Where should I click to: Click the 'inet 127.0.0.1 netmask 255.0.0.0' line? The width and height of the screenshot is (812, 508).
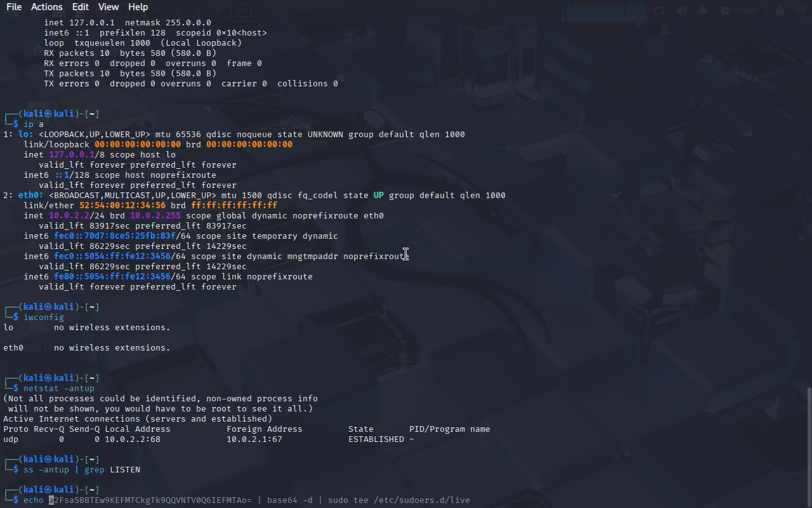128,22
